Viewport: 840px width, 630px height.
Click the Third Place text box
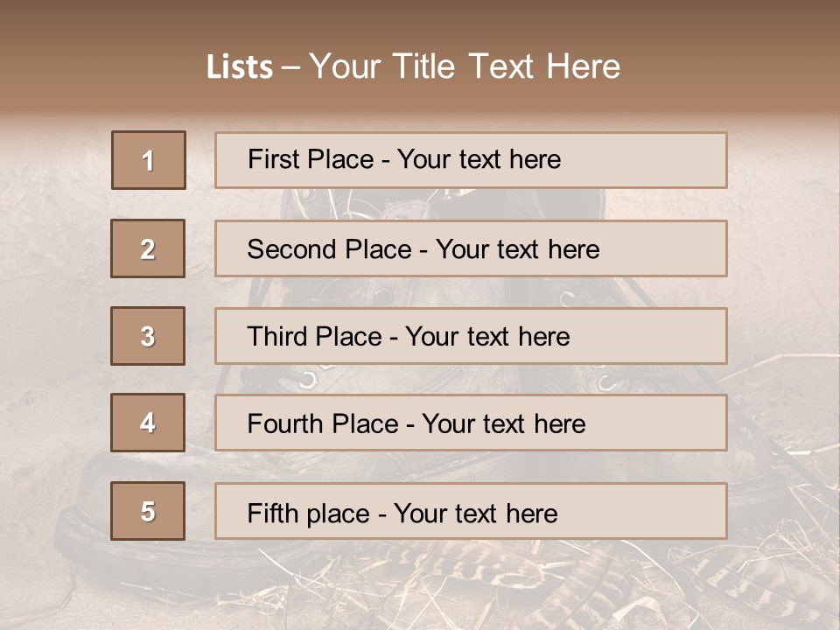471,336
